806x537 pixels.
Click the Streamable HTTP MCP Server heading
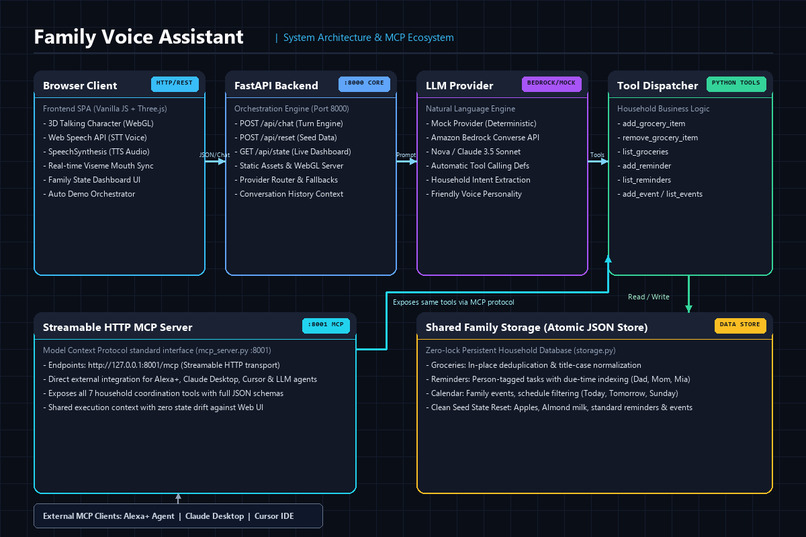[x=118, y=327]
